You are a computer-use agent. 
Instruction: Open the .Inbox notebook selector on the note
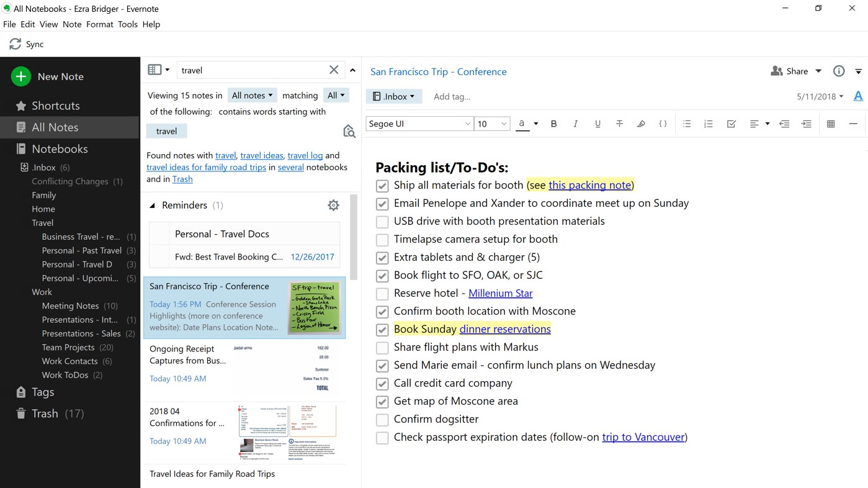point(394,96)
